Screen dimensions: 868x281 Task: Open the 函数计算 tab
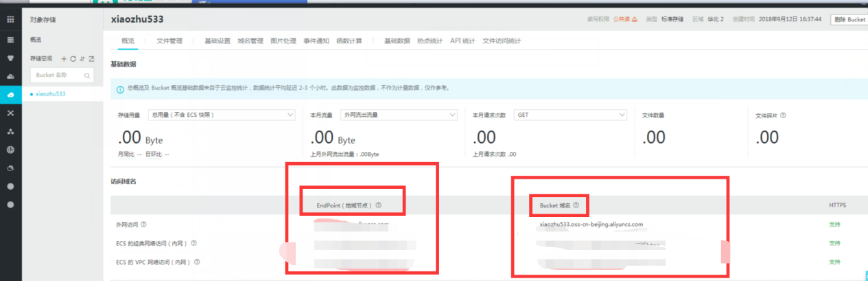point(349,41)
